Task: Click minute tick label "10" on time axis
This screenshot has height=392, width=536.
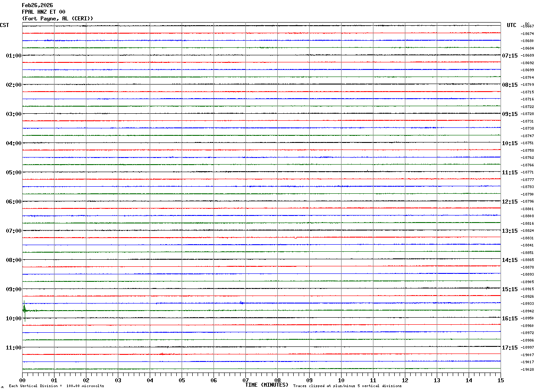Action: click(341, 380)
